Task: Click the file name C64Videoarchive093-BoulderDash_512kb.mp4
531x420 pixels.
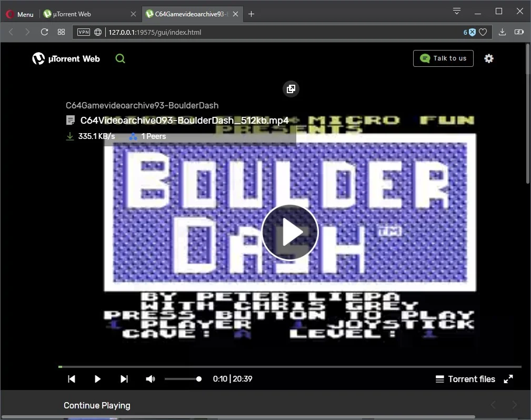Action: tap(184, 120)
